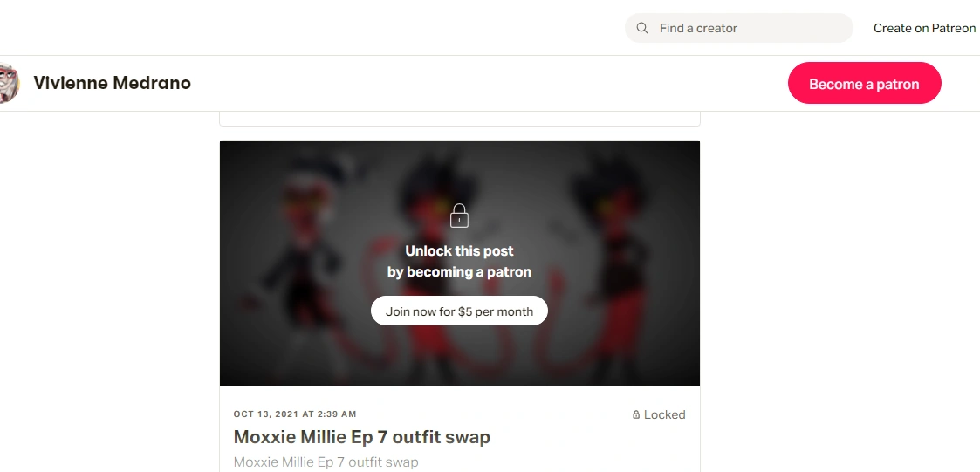Open the Vivienne Medrano creator name
980x472 pixels.
click(112, 83)
